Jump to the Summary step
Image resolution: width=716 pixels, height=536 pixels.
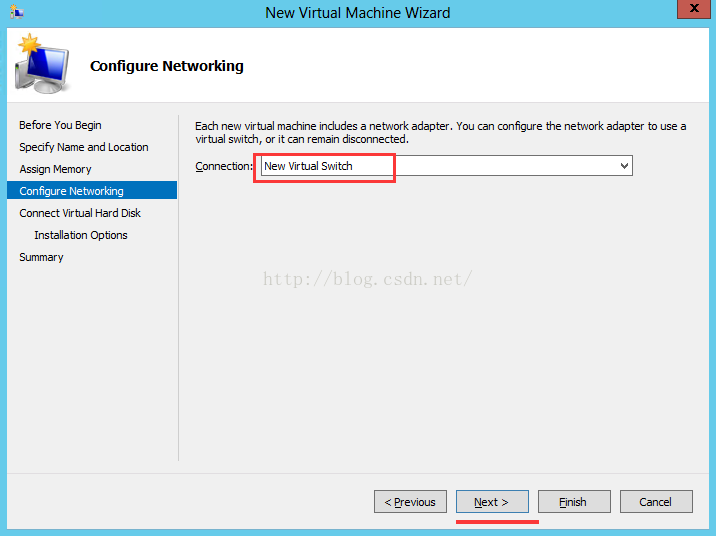click(x=41, y=257)
